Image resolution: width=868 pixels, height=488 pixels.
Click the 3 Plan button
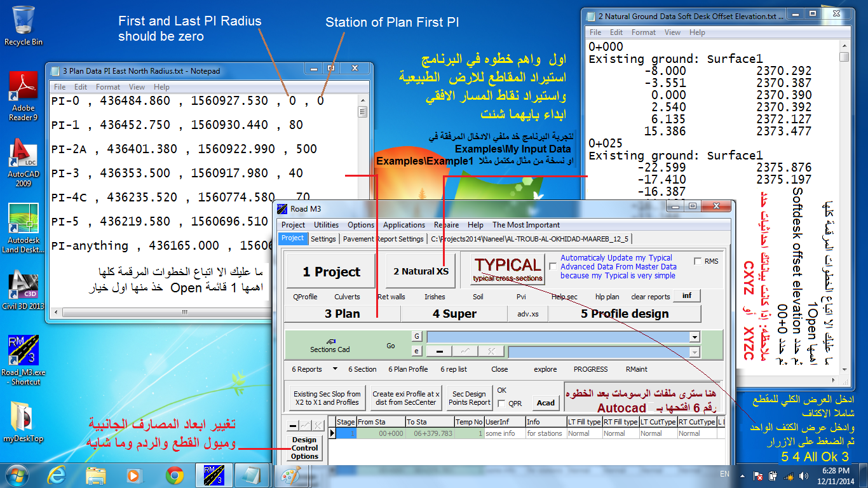(342, 314)
